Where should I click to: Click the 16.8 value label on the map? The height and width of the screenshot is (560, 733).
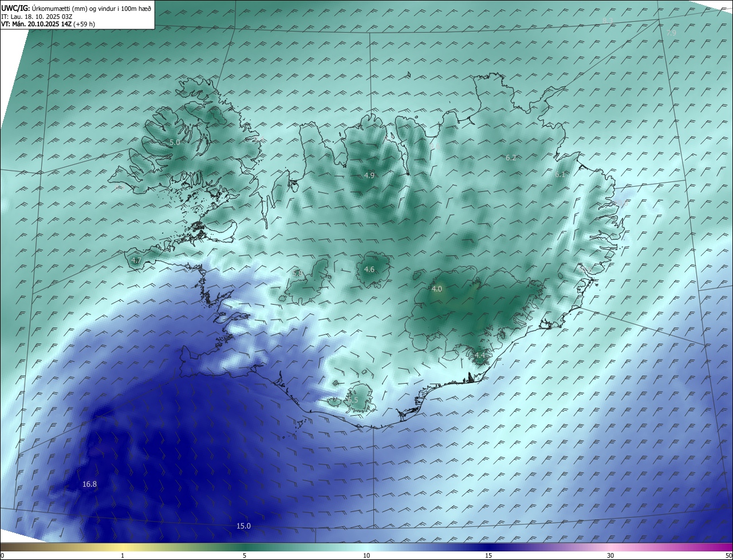(x=89, y=484)
